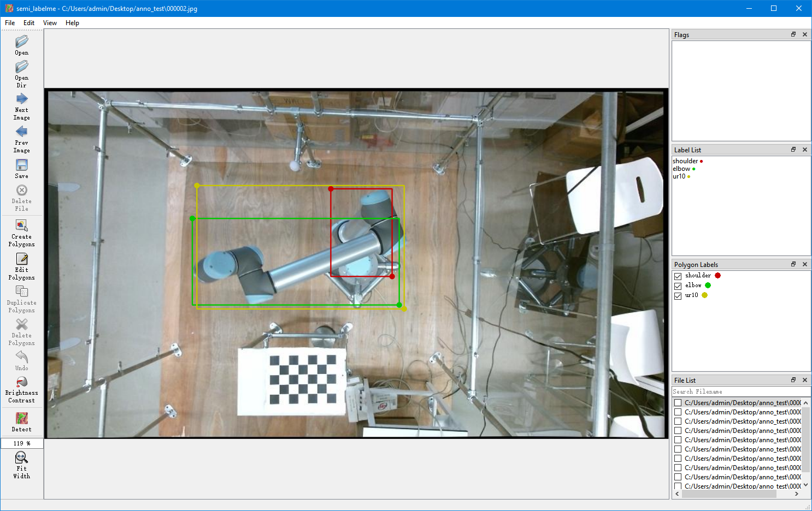
Task: Click the File List scroll up arrow
Action: click(x=805, y=403)
